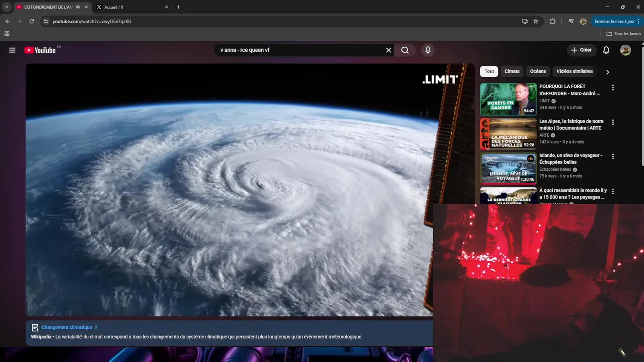Open options for Forêt s'effondre video
Image resolution: width=644 pixels, height=362 pixels.
(x=613, y=87)
